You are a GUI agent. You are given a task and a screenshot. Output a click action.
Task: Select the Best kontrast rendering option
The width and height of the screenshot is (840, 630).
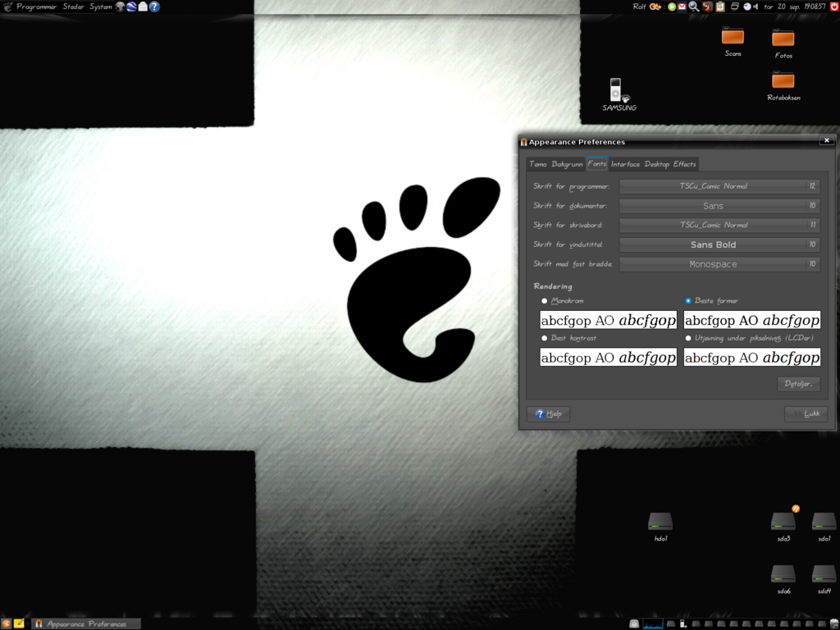[x=544, y=338]
